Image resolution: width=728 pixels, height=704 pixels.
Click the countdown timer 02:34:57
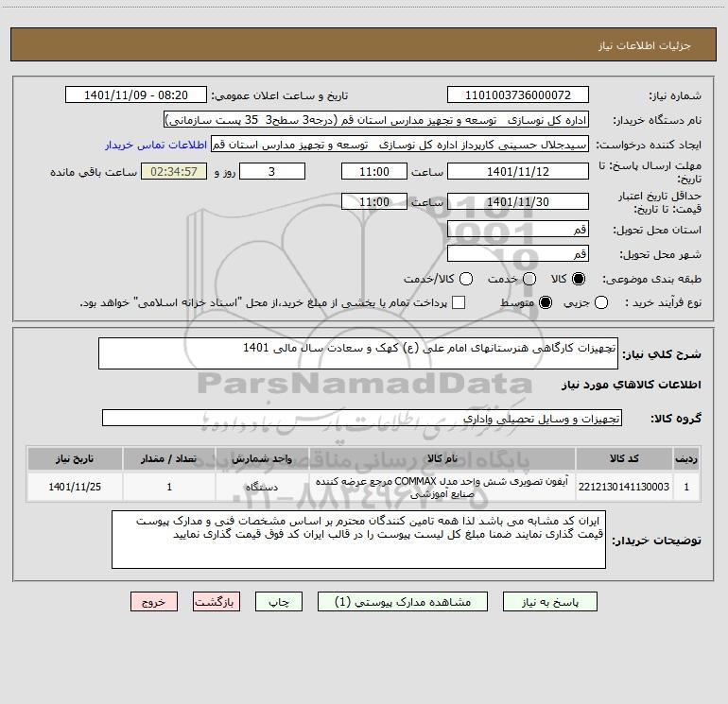tap(174, 172)
